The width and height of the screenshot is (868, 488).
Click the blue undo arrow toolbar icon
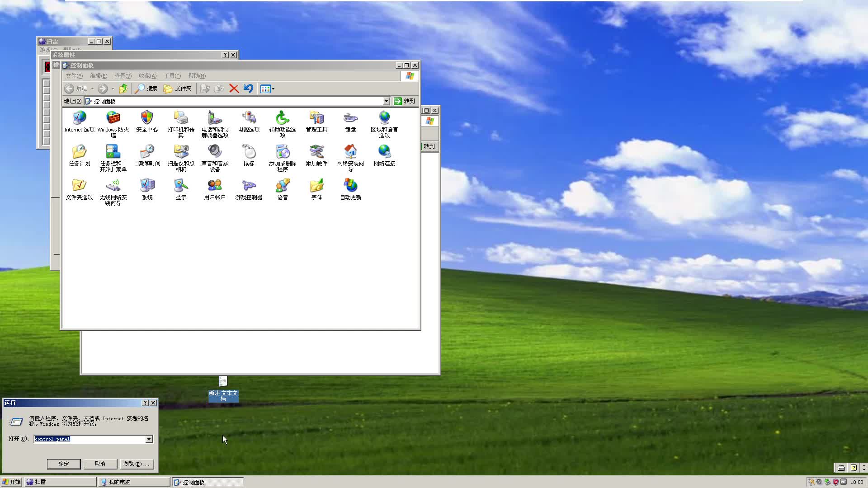(248, 89)
